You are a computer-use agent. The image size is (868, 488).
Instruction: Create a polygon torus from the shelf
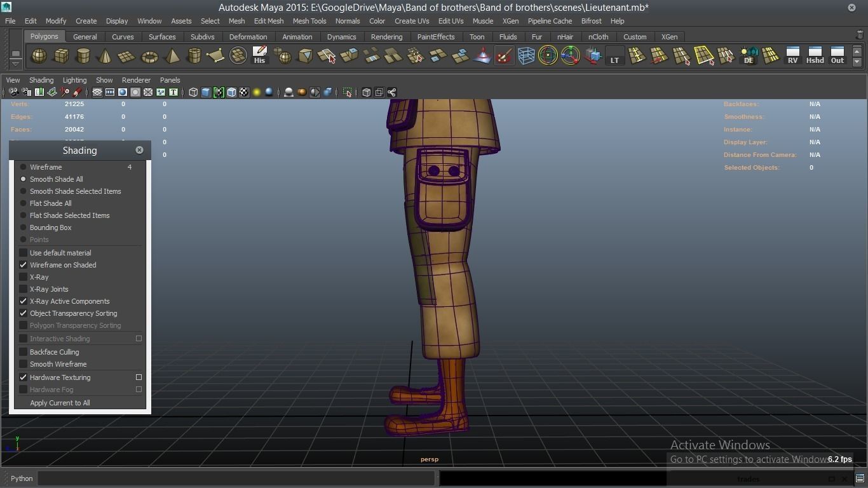[149, 56]
